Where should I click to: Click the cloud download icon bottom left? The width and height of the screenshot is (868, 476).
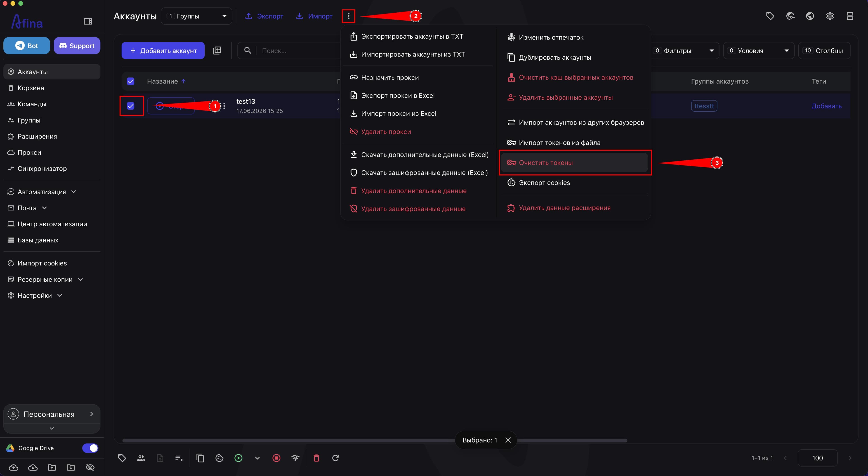pyautogui.click(x=33, y=467)
